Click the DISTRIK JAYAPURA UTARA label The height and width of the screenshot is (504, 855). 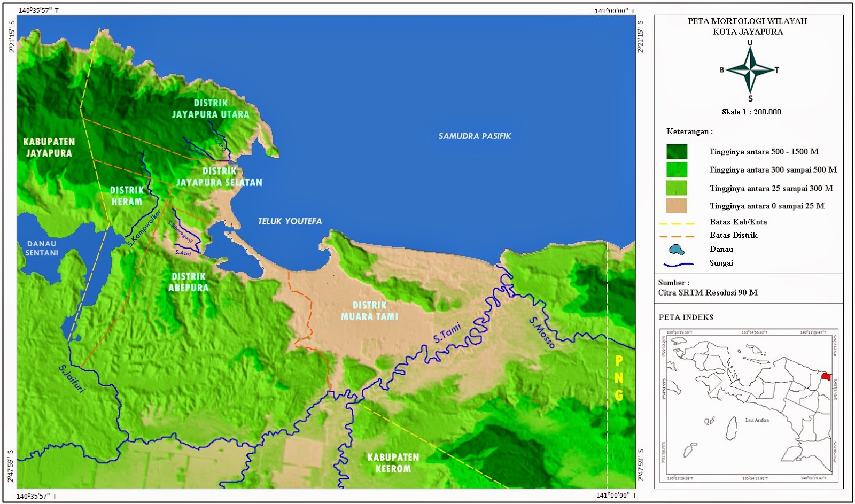coord(211,108)
